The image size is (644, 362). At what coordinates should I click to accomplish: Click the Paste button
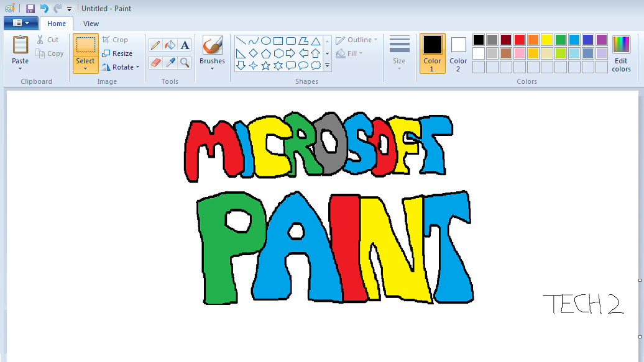point(20,50)
